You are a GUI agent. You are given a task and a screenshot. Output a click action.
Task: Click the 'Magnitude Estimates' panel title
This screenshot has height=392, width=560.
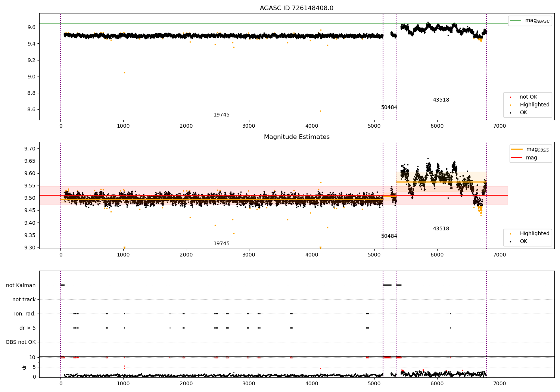click(296, 137)
